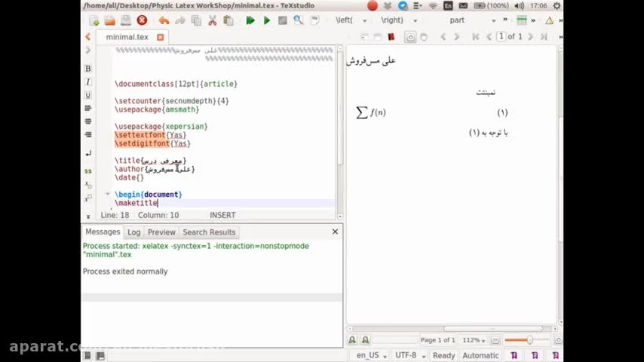This screenshot has height=362, width=644.
Task: Click the Underline icon in sidebar
Action: pos(87,95)
